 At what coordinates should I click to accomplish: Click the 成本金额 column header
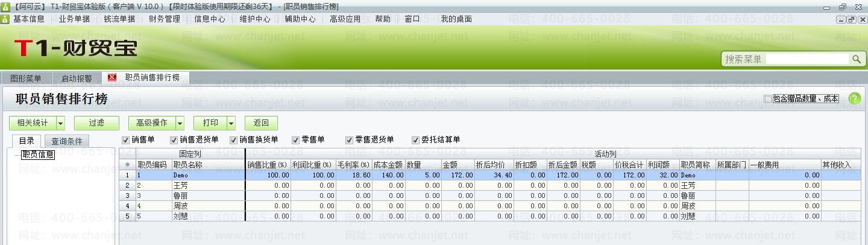coord(388,164)
